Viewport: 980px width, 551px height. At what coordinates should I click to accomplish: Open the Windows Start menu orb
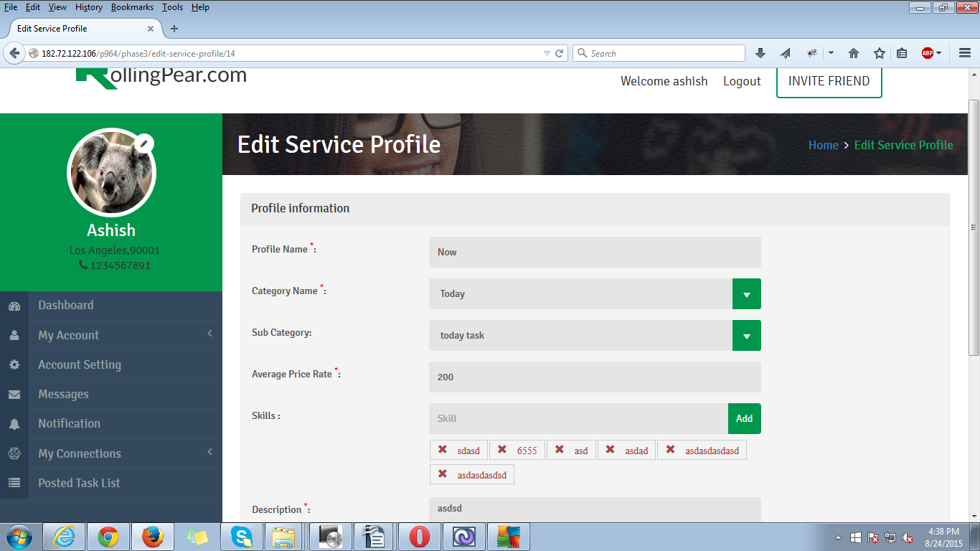pyautogui.click(x=19, y=536)
